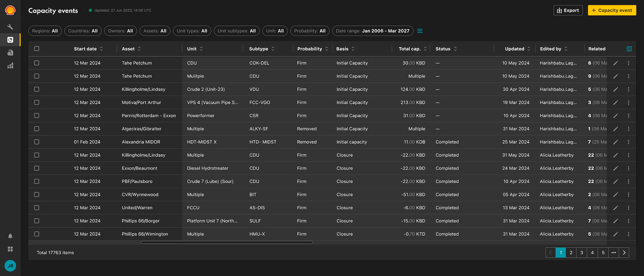Open more pages ellipsis button

(613, 253)
